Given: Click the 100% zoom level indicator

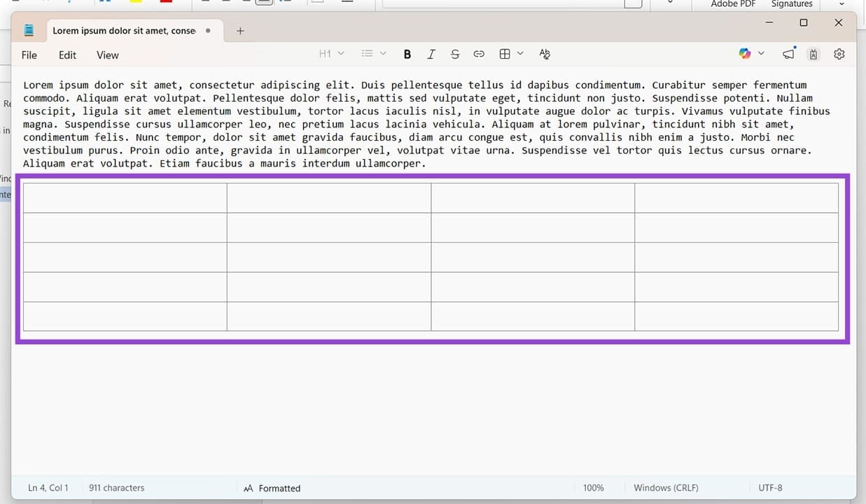Looking at the screenshot, I should [x=593, y=488].
